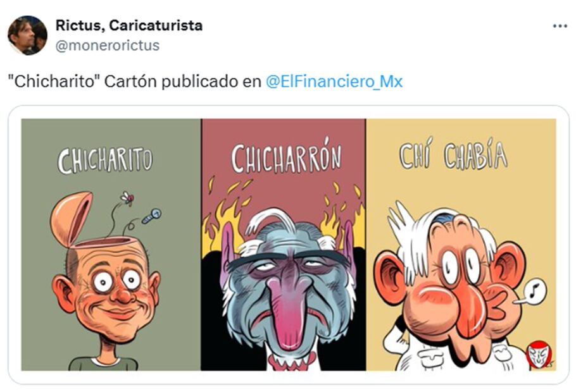
Task: Open the @monerorictus handle link
Action: click(x=107, y=46)
